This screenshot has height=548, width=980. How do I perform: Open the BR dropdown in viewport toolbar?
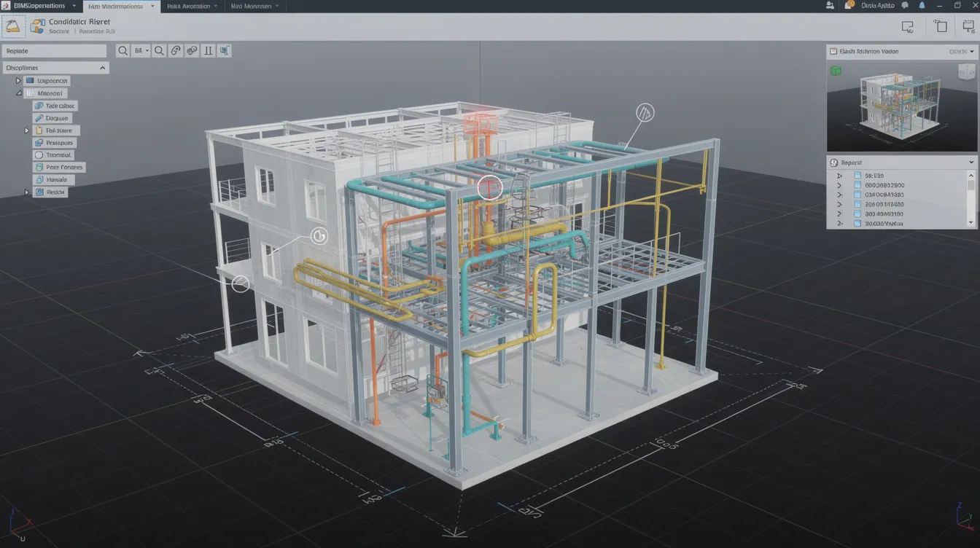click(141, 51)
